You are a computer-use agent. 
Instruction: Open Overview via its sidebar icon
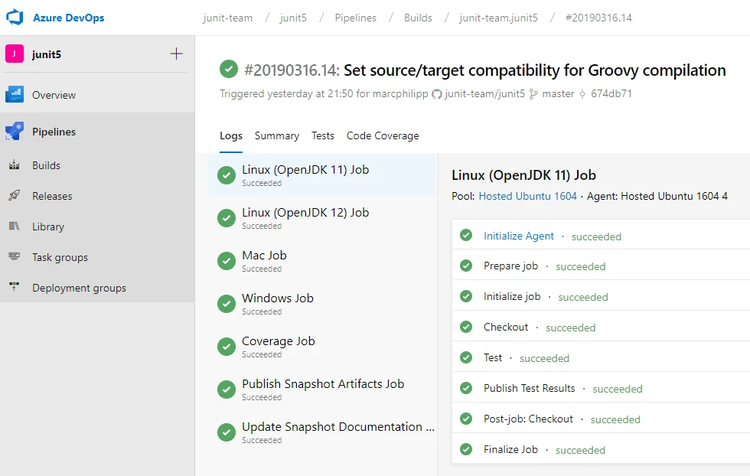(x=15, y=95)
